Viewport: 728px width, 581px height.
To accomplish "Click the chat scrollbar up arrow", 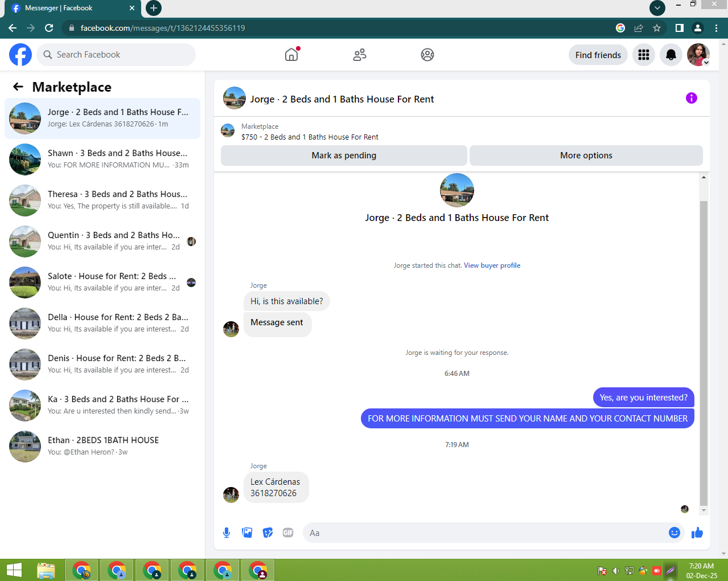I will (x=704, y=177).
